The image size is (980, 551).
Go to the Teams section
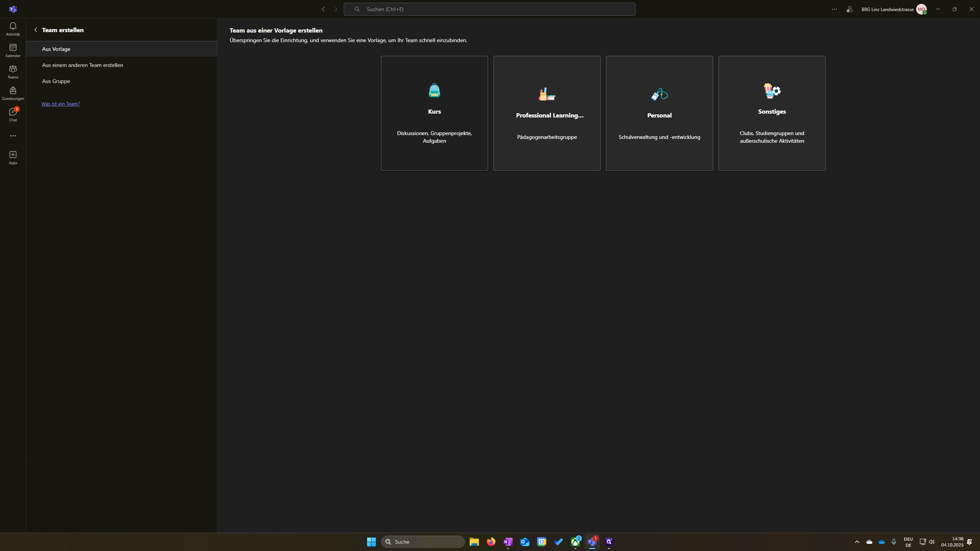13,72
